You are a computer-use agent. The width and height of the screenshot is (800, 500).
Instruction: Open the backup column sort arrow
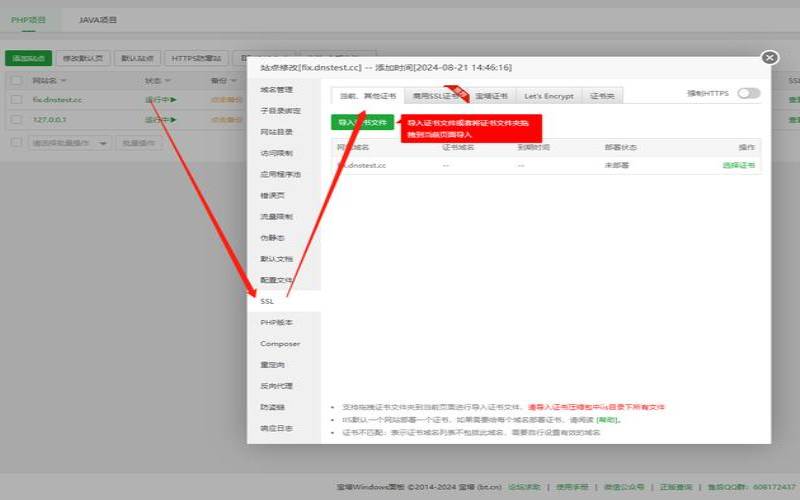click(x=234, y=81)
